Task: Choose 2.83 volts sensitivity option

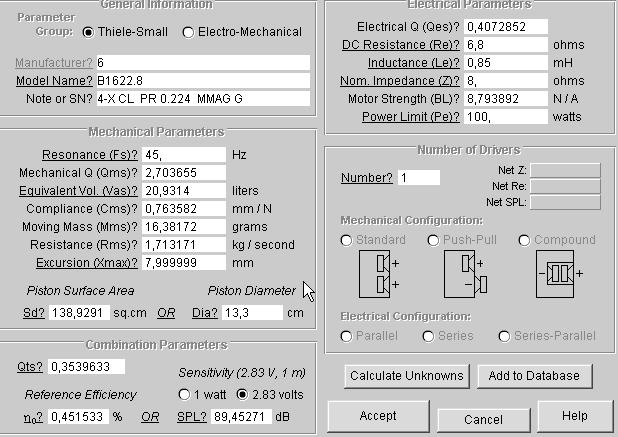Action: point(242,394)
